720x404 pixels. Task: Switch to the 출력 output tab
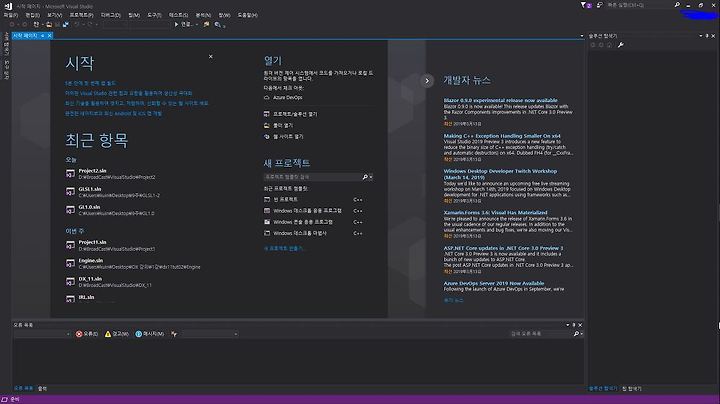tap(42, 388)
